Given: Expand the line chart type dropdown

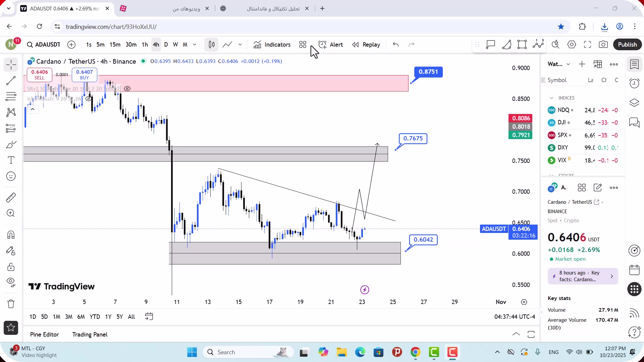Looking at the screenshot, I should point(240,45).
